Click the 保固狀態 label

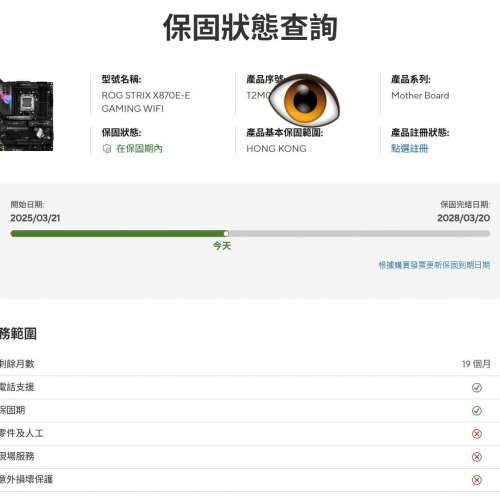tap(121, 132)
